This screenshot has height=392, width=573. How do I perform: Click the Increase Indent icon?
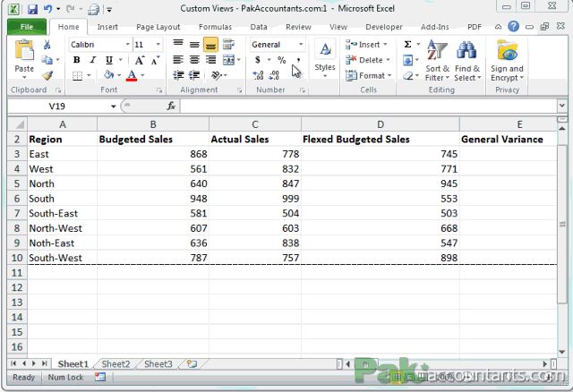click(x=194, y=75)
